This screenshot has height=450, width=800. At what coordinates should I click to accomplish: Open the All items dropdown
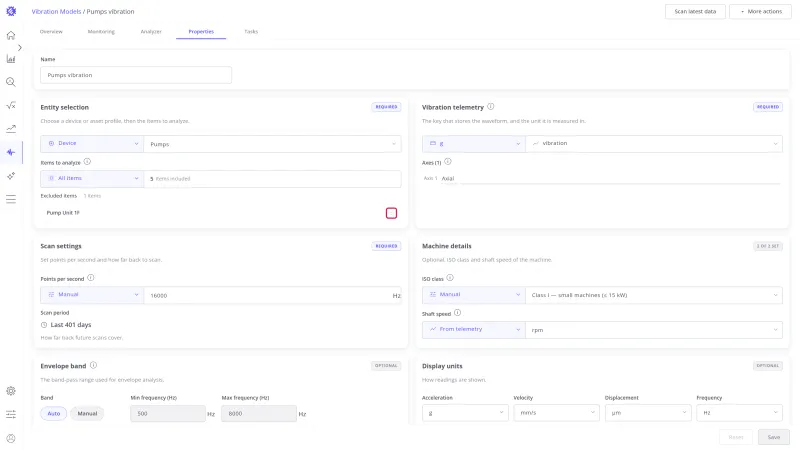[92, 179]
